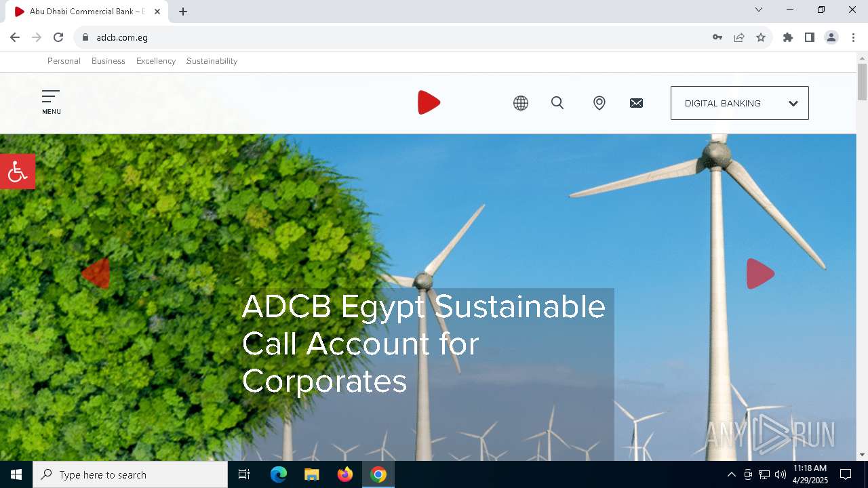Share this page icon
Viewport: 868px width, 488px height.
(739, 37)
